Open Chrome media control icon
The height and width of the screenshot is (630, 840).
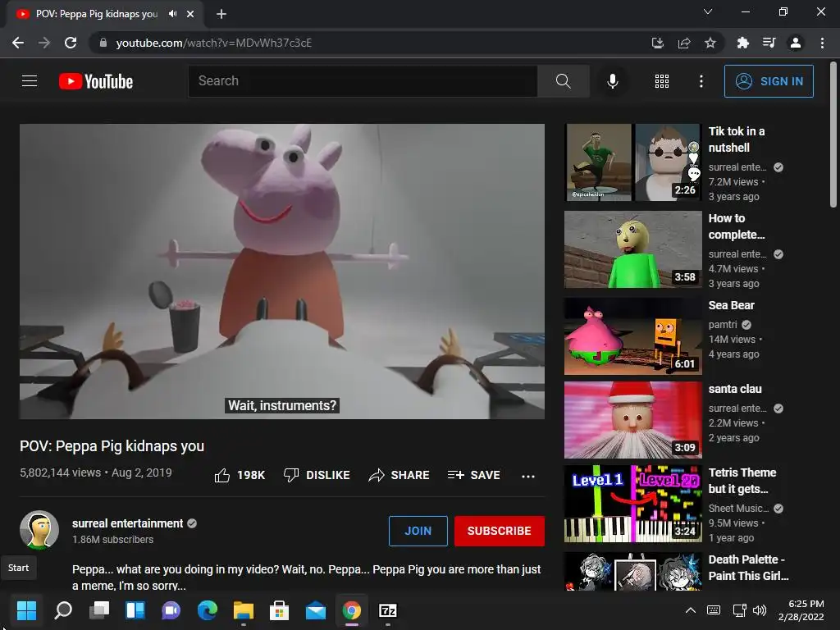(769, 43)
